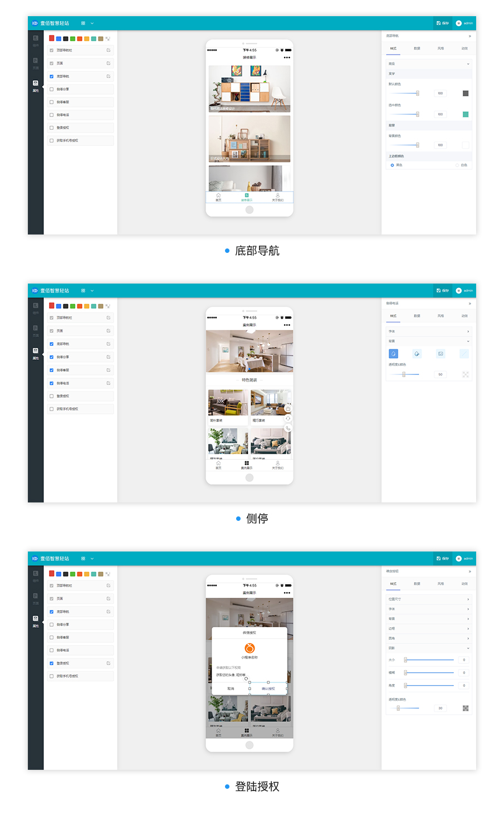Image resolution: width=504 pixels, height=820 pixels.
Task: Open edit icon beside checked 登录授权 row
Action: pyautogui.click(x=108, y=663)
